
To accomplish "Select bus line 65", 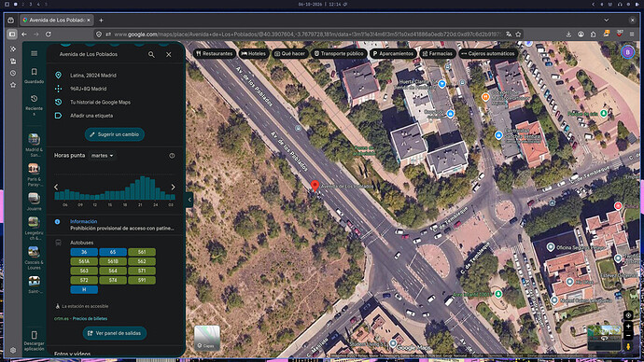I will click(113, 252).
